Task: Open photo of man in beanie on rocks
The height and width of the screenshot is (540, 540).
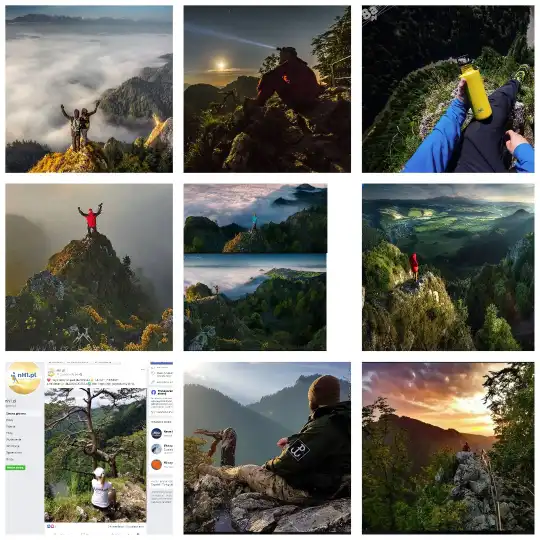Action: (x=267, y=448)
